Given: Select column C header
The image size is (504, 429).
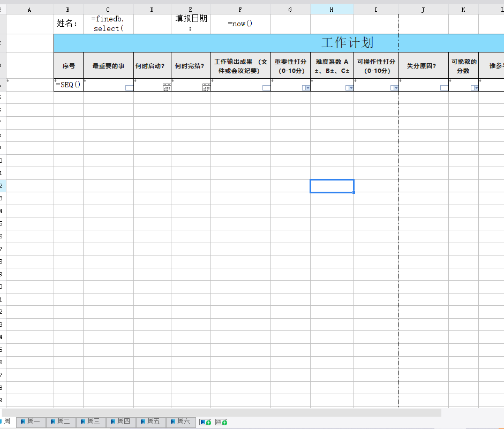Looking at the screenshot, I should pyautogui.click(x=108, y=10).
